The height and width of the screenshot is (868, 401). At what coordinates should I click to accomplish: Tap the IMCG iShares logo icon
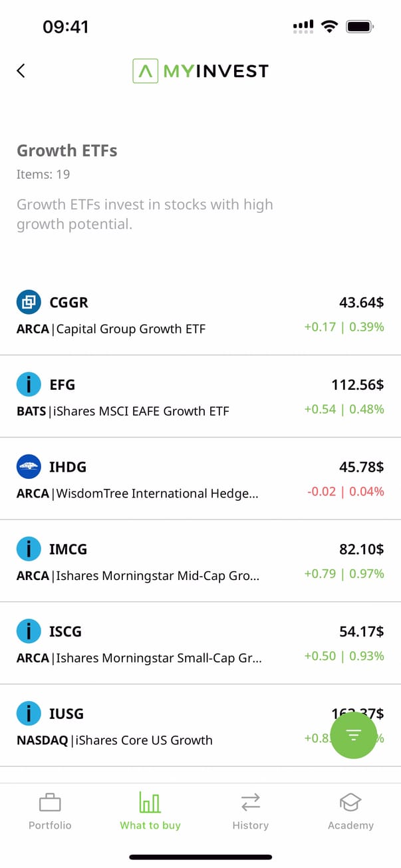(x=29, y=549)
